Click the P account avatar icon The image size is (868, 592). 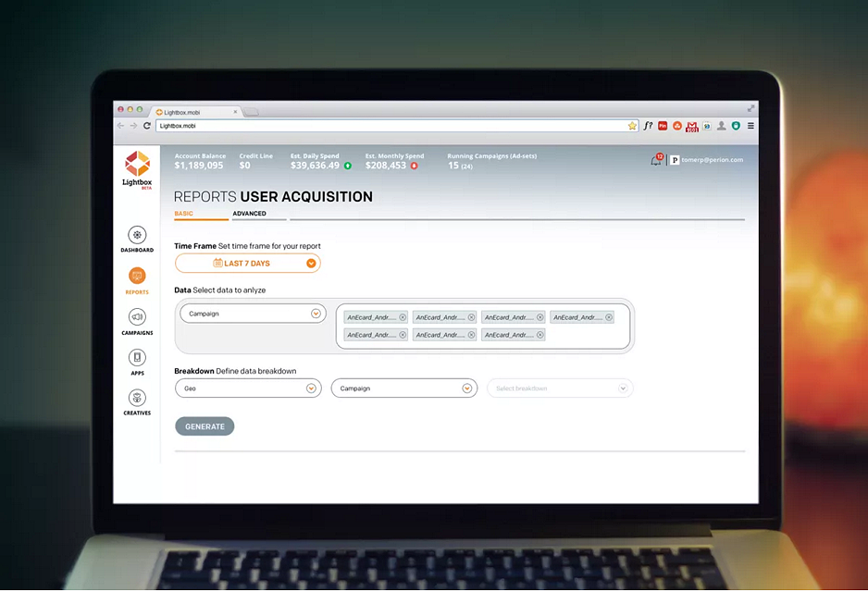pyautogui.click(x=675, y=160)
